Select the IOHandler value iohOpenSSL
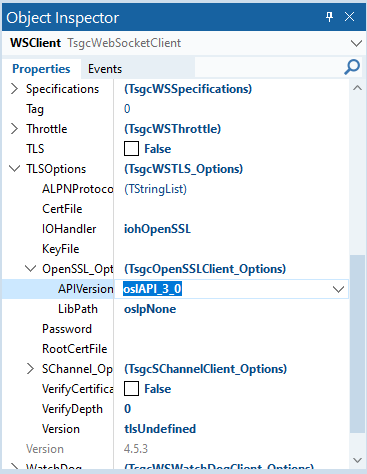This screenshot has width=367, height=474. point(157,229)
